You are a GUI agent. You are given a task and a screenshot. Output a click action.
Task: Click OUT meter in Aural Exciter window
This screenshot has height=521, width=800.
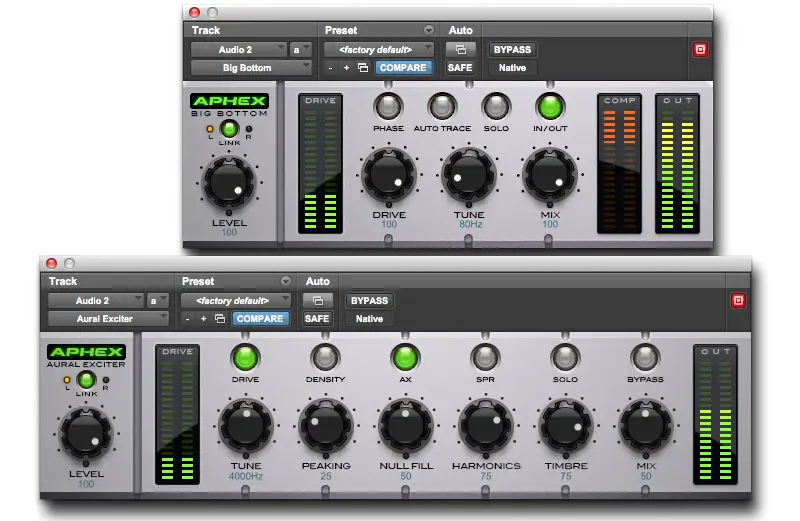[715, 414]
